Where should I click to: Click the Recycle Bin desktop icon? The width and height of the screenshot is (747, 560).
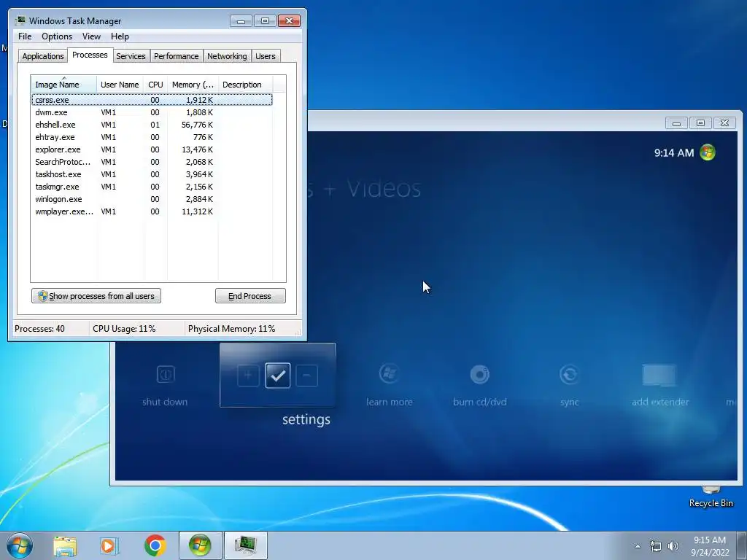click(711, 497)
